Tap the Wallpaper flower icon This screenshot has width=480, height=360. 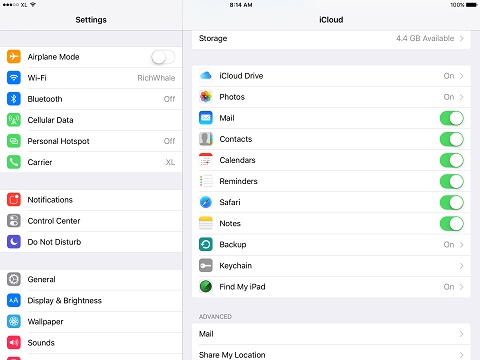pos(14,322)
